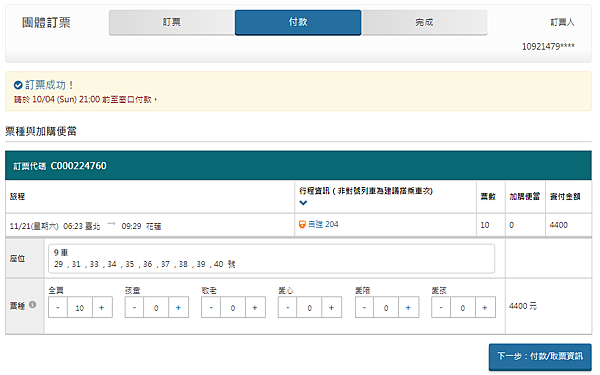Decrease 愛孩 ticket count with minus
This screenshot has height=375, width=600.
pyautogui.click(x=441, y=307)
